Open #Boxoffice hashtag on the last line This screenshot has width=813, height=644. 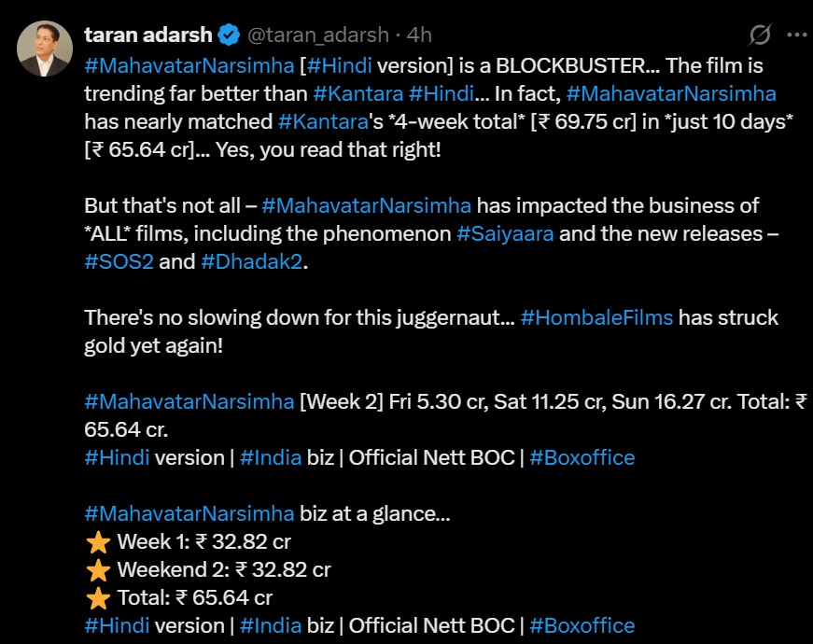[582, 625]
